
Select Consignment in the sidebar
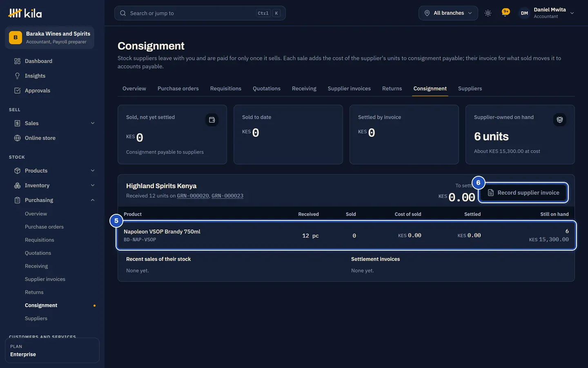41,305
